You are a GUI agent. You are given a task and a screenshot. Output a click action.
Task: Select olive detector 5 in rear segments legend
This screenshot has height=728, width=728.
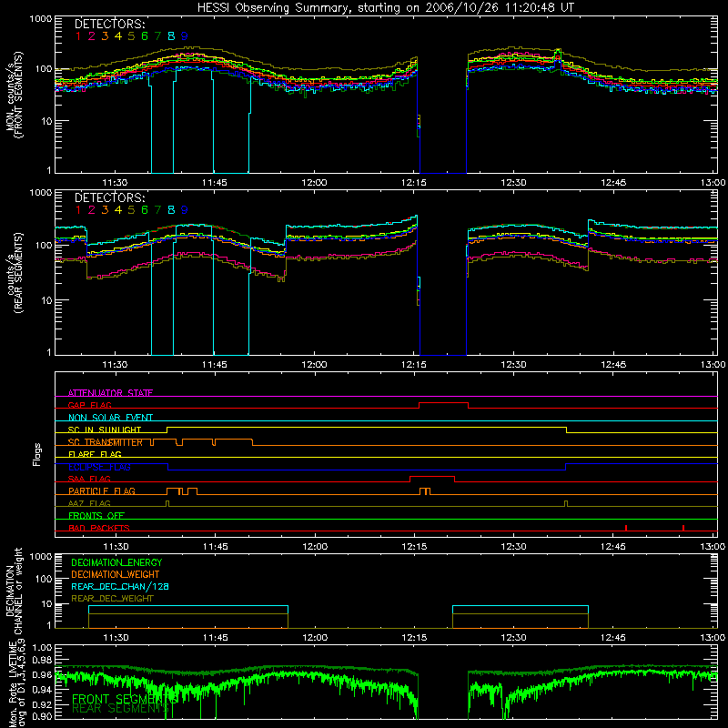[x=131, y=210]
